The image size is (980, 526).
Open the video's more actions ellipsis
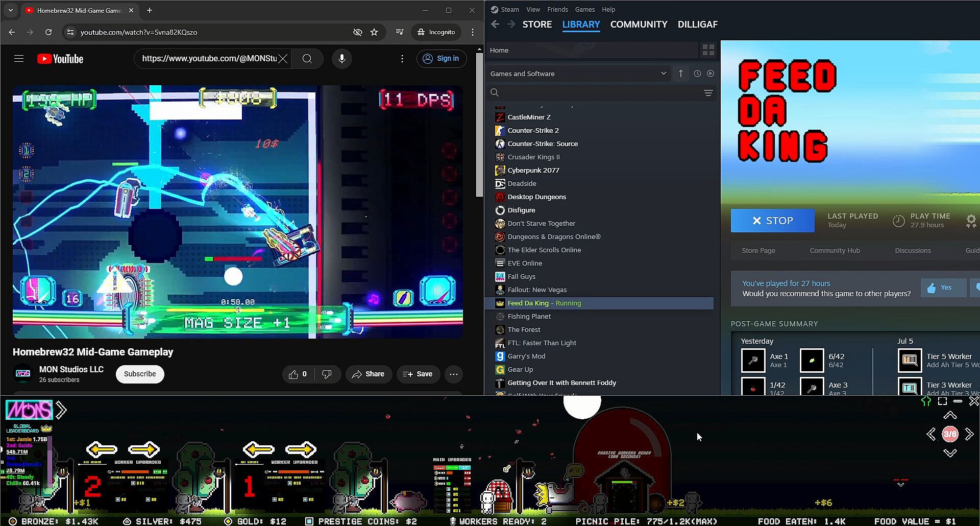click(453, 374)
